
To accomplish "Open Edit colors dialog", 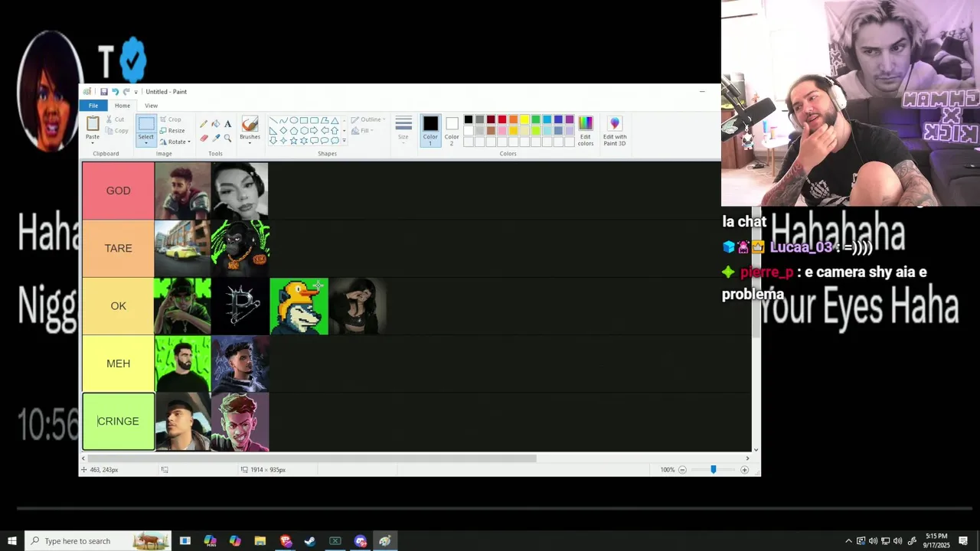I will tap(586, 131).
